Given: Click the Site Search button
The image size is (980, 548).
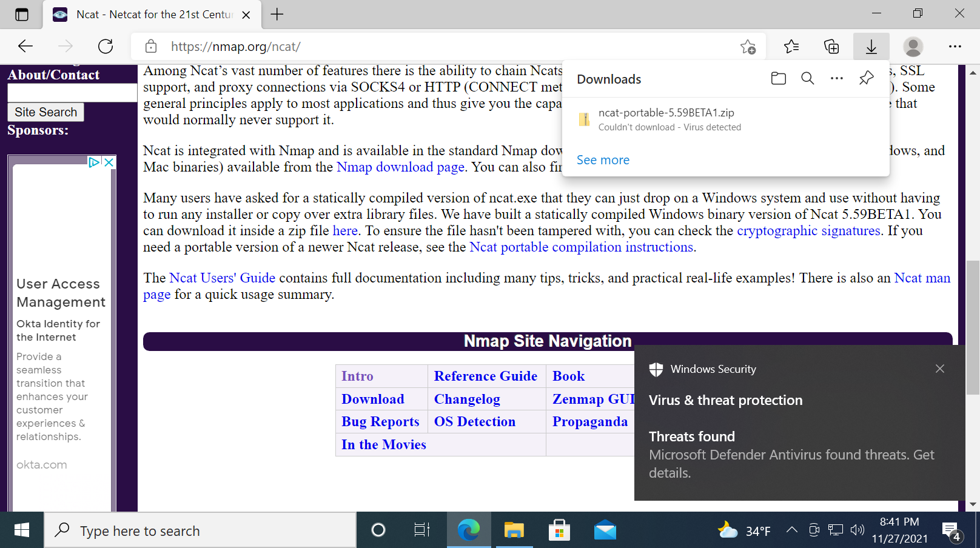Looking at the screenshot, I should tap(45, 112).
